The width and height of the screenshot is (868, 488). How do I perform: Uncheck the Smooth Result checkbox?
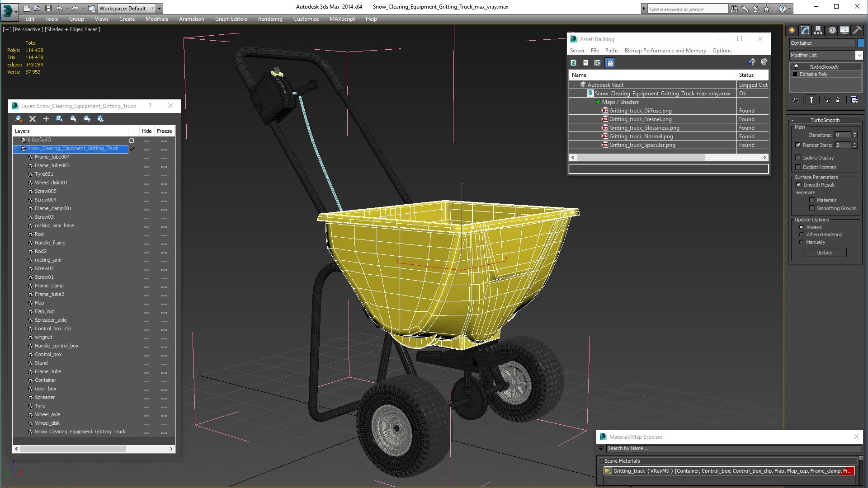tap(798, 185)
